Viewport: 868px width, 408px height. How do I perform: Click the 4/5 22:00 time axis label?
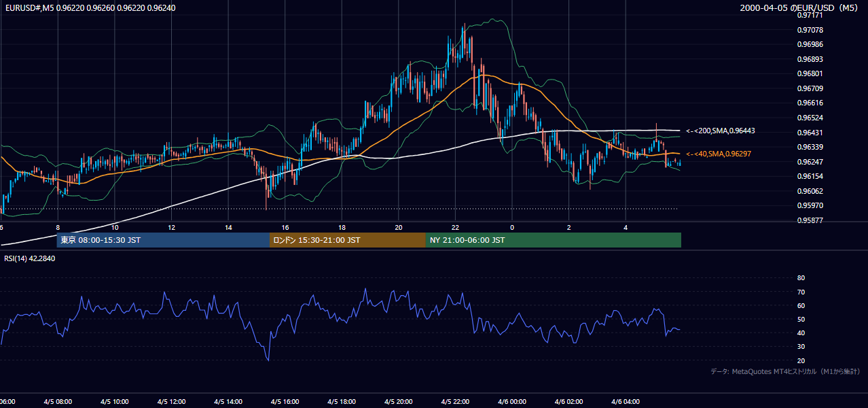click(x=456, y=402)
